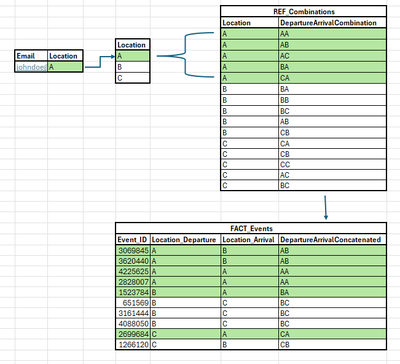Click Event ID cell 651569
Screen dimensions: 400x364
[x=133, y=303]
